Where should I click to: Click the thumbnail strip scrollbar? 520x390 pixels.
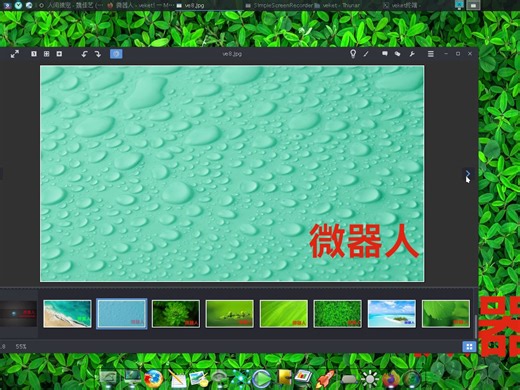475,327
